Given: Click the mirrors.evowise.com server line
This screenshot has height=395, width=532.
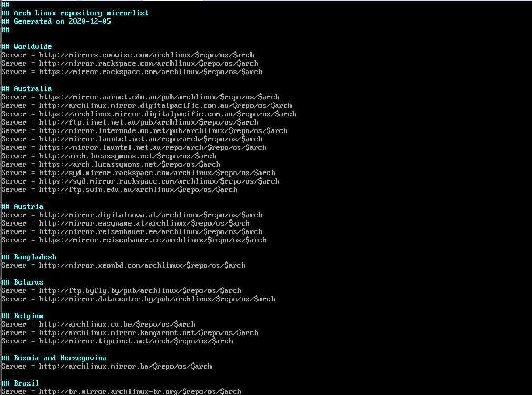Looking at the screenshot, I should pyautogui.click(x=127, y=55).
